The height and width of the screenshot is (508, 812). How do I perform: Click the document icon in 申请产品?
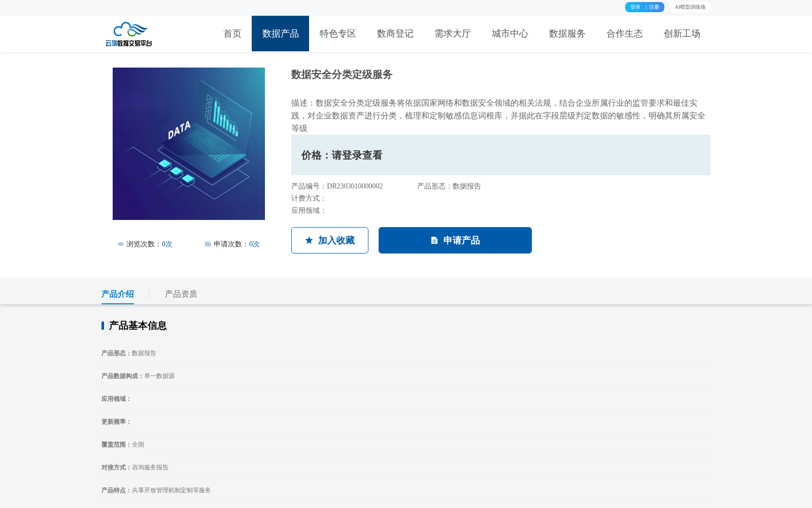[434, 240]
